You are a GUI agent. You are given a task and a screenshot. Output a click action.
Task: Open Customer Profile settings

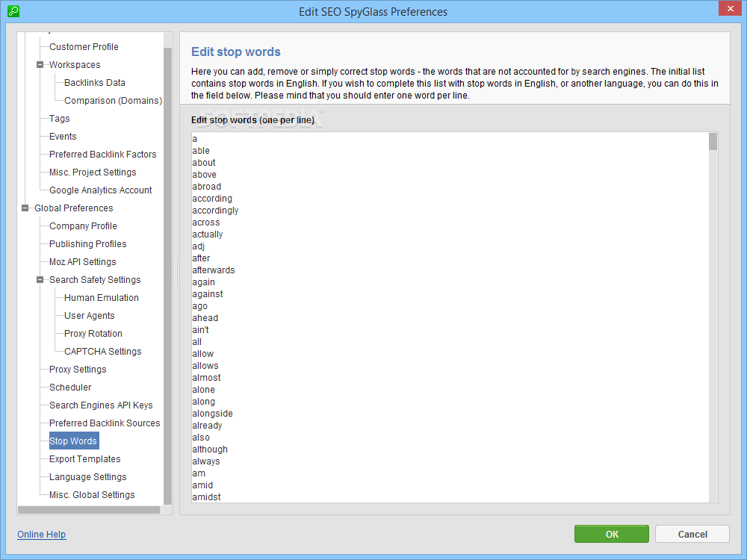(x=84, y=46)
